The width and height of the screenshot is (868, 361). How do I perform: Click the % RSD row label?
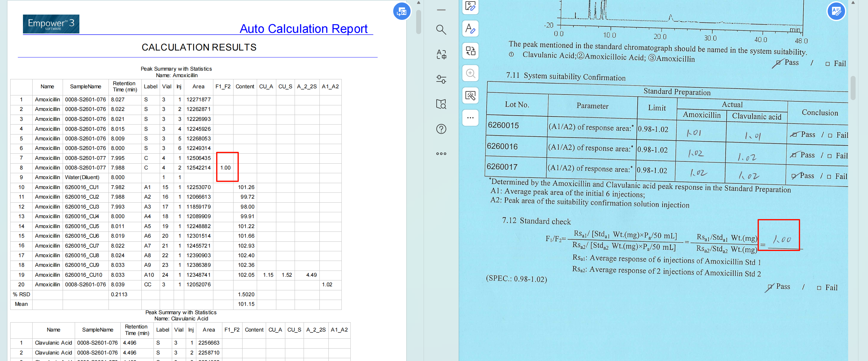click(21, 295)
